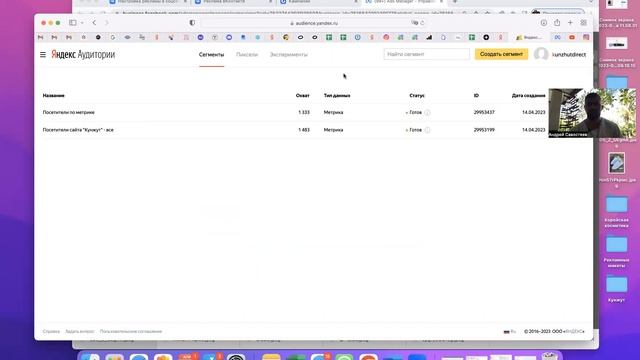The height and width of the screenshot is (360, 640).
Task: Open Пользовательское соглашение footer link
Action: pos(131,331)
